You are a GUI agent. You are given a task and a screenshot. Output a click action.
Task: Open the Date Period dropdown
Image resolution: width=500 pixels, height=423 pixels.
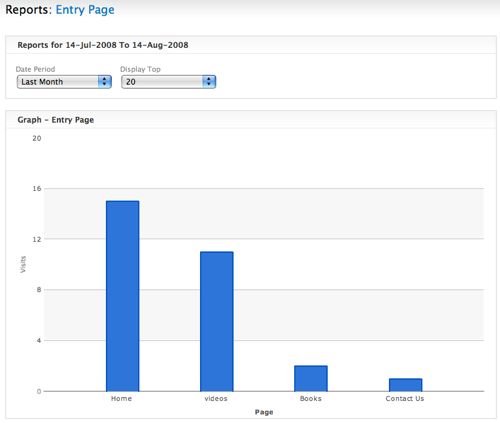point(64,82)
